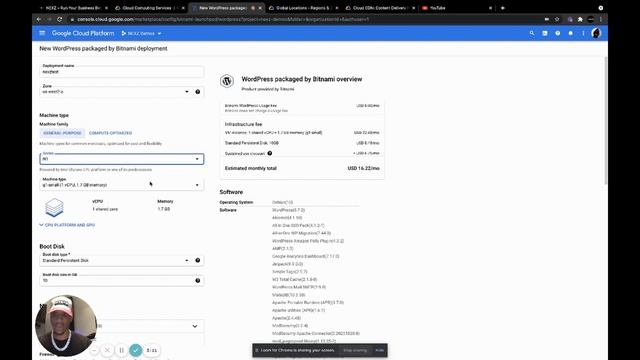Show help for Boot disk type
The height and width of the screenshot is (360, 640).
point(198,260)
